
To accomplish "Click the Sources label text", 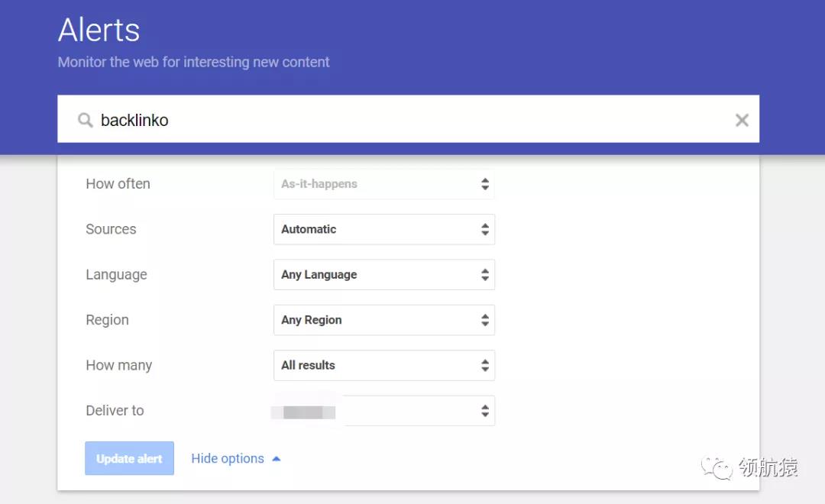I will pos(111,229).
